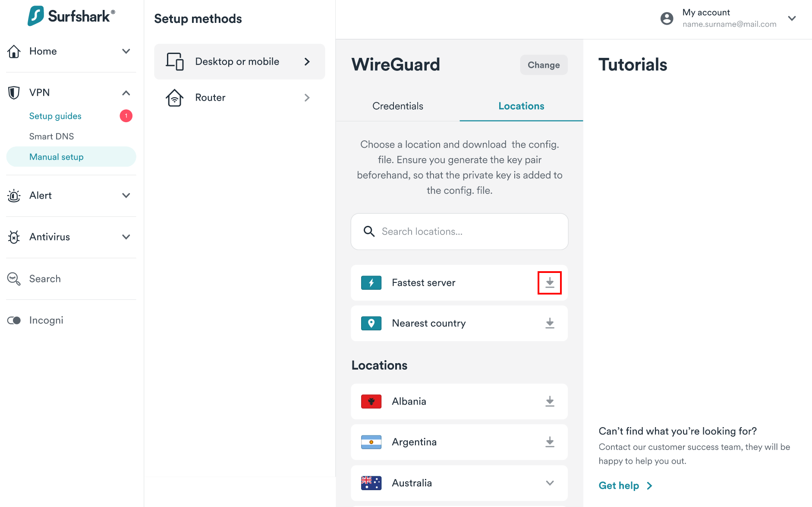
Task: Open Search using the spy glass icon
Action: point(14,279)
